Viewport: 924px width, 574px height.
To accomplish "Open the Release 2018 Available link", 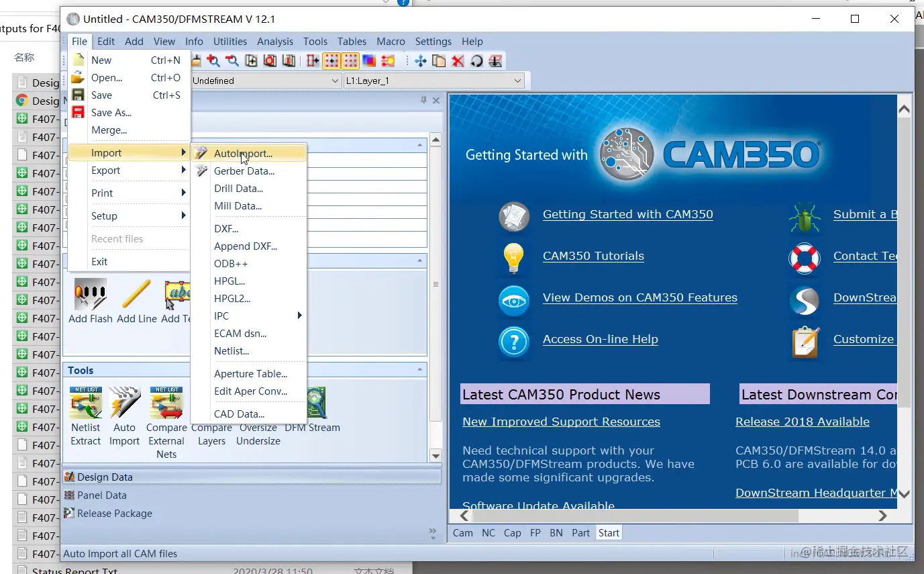I will coord(803,422).
